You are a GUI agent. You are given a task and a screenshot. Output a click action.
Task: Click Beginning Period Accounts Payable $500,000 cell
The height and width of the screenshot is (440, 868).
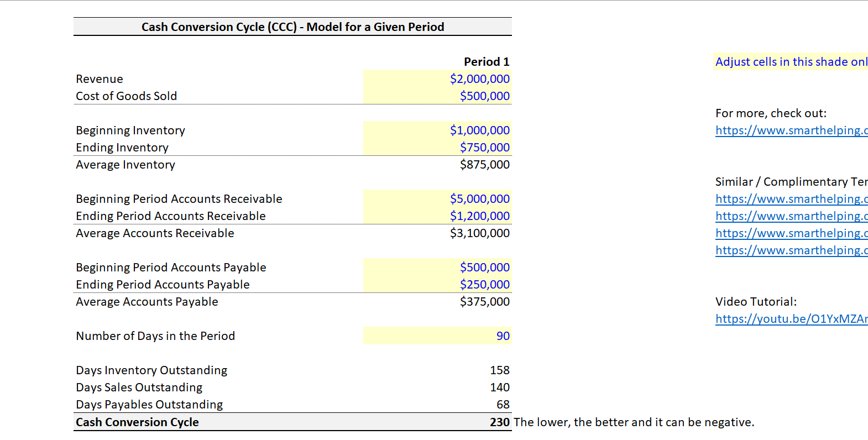click(x=437, y=267)
